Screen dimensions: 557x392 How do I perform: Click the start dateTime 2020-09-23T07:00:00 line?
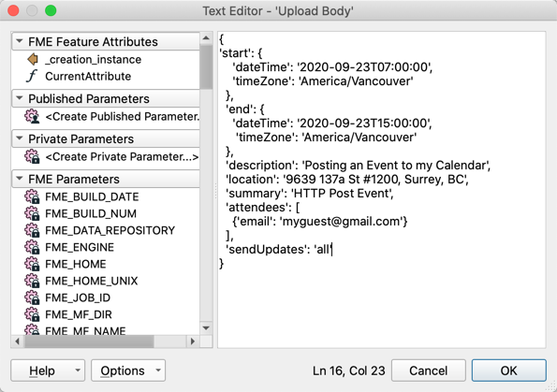[x=332, y=67]
